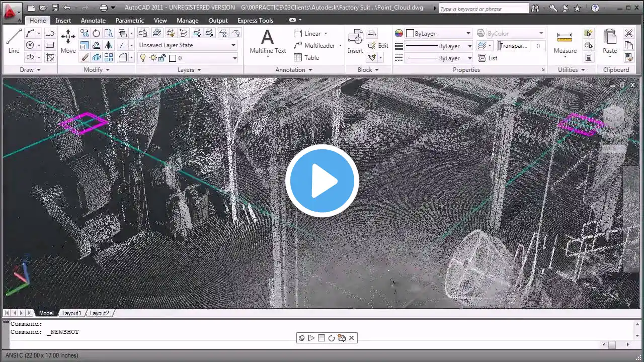Open the Layout1 tab
The height and width of the screenshot is (362, 644).
coord(71,313)
